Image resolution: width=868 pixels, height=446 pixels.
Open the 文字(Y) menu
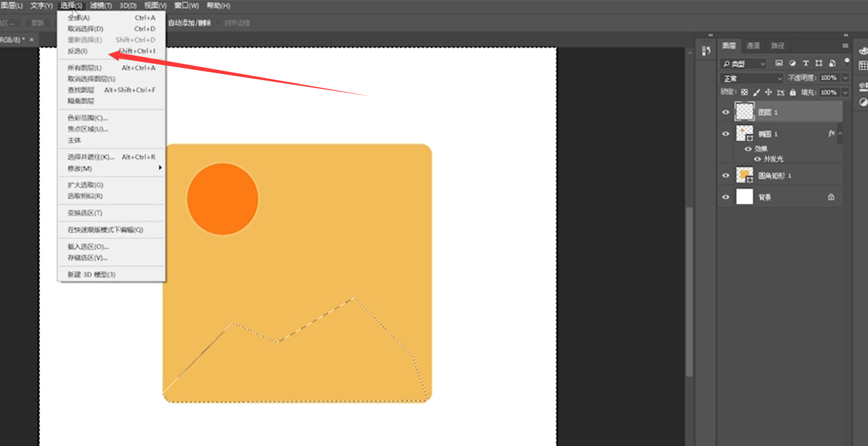(41, 5)
